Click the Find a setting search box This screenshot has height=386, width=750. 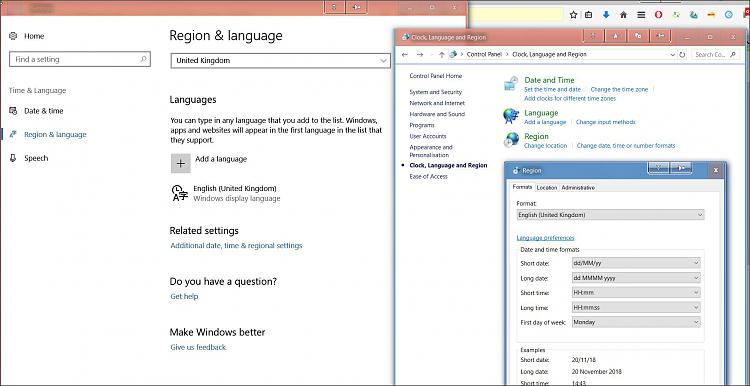pyautogui.click(x=80, y=59)
